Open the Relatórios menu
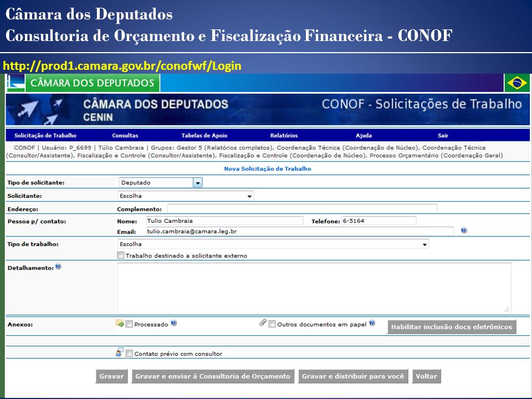 [x=284, y=135]
